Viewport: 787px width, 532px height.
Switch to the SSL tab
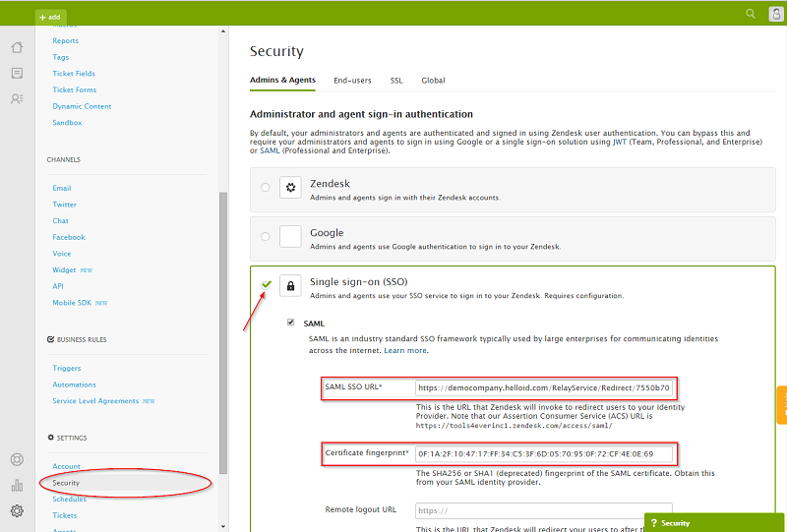396,81
